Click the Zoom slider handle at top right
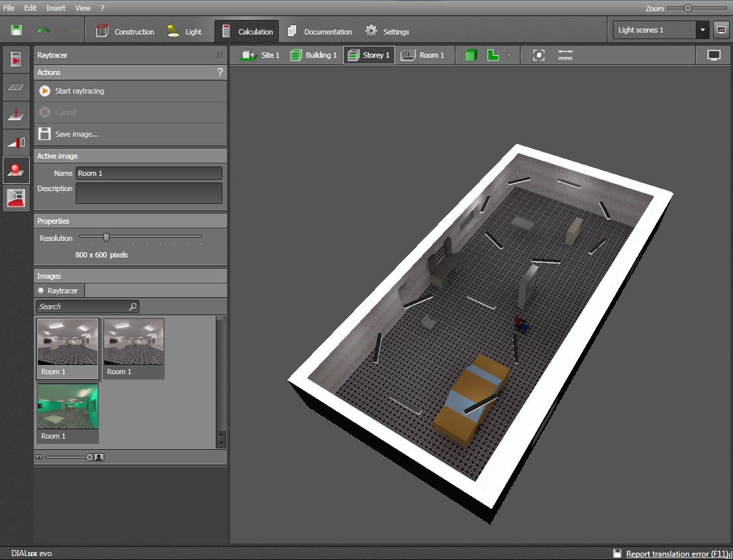Screen dimensions: 733x560 click(688, 8)
